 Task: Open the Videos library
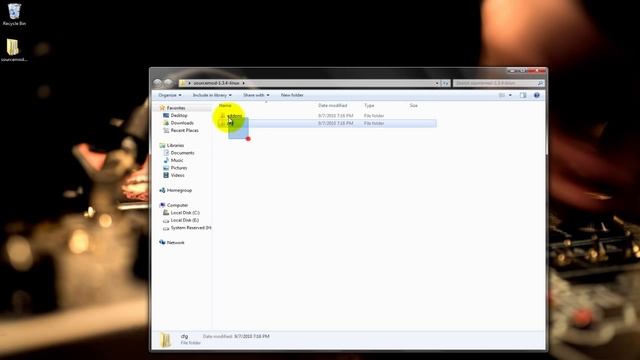(x=178, y=175)
